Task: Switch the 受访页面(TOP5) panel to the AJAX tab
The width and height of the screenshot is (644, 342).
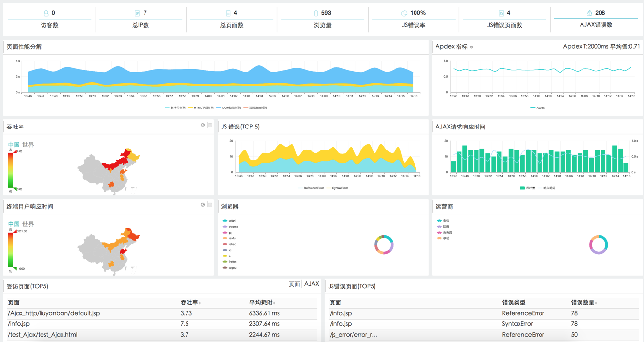Action: click(x=312, y=284)
